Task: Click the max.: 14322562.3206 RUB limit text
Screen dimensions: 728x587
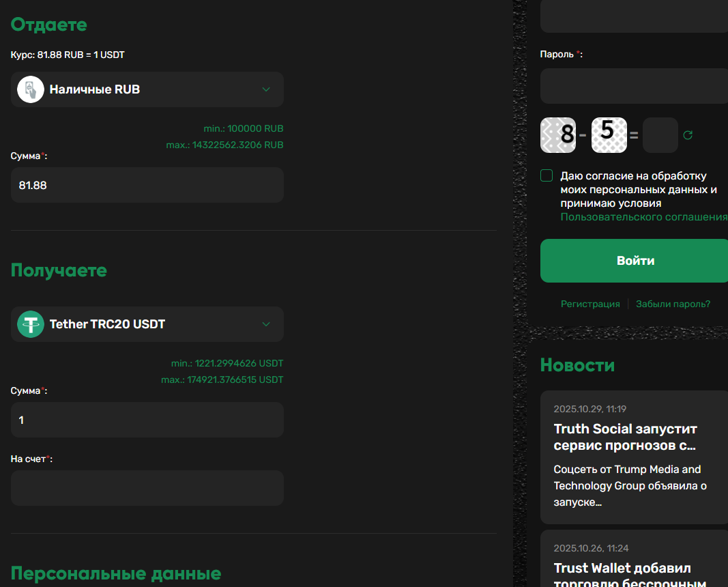Action: (x=224, y=145)
